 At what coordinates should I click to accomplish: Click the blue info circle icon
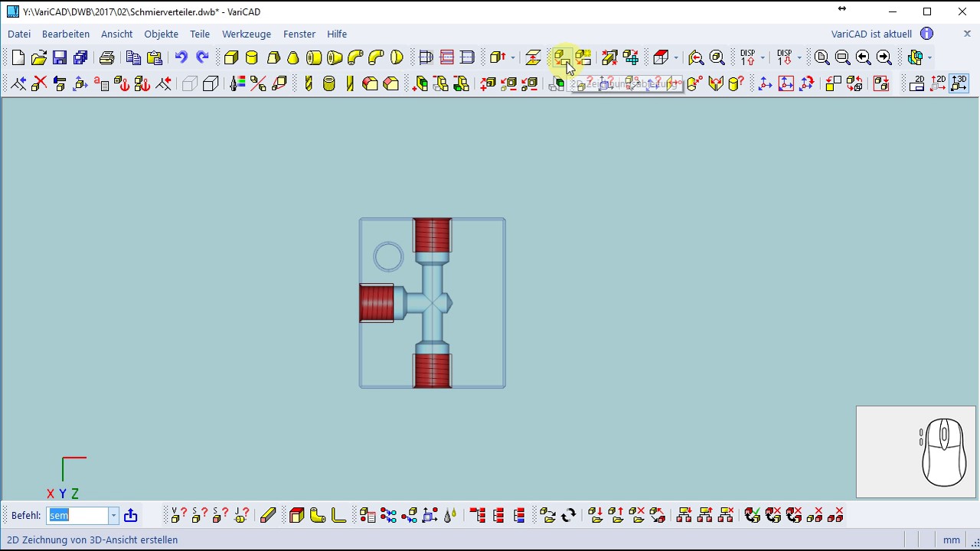click(926, 34)
